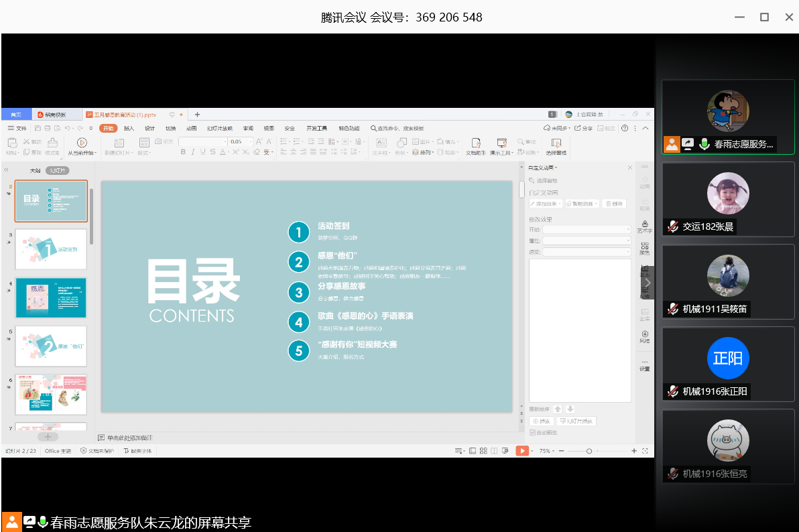Select slide 4 thumbnail in the slide panel
This screenshot has height=532, width=799.
(51, 297)
